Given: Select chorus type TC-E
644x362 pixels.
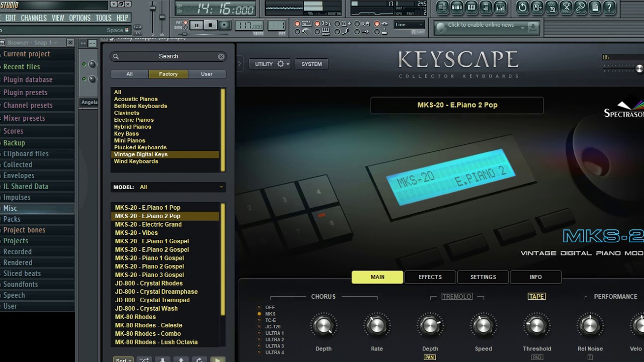Looking at the screenshot, I should pos(267,320).
